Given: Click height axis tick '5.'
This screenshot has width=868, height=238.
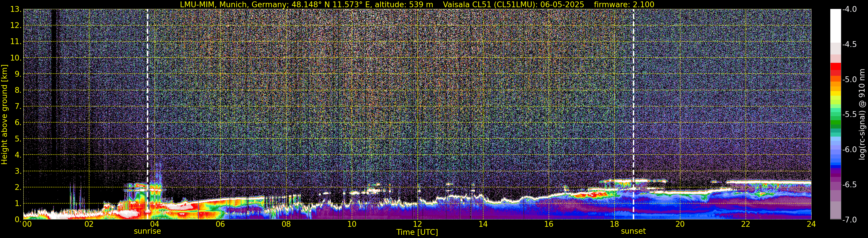Looking at the screenshot, I should (x=18, y=139).
